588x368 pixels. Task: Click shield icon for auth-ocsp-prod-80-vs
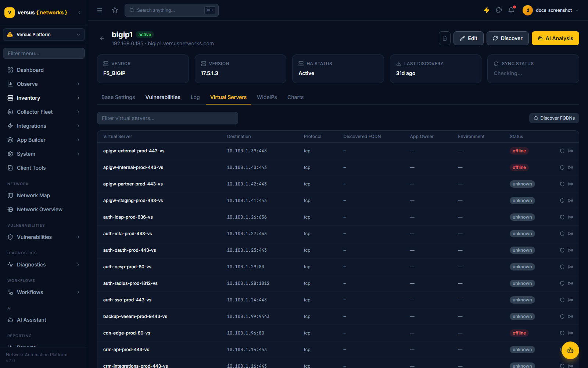(562, 267)
